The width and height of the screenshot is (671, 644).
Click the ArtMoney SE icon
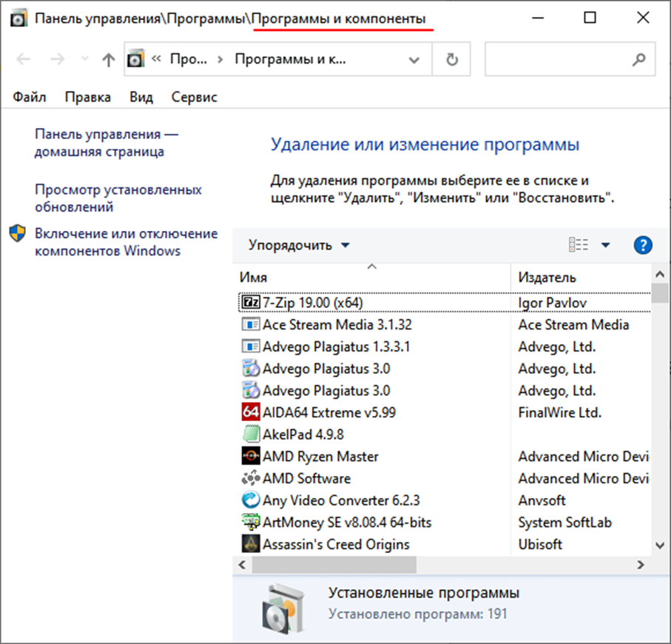(x=251, y=522)
